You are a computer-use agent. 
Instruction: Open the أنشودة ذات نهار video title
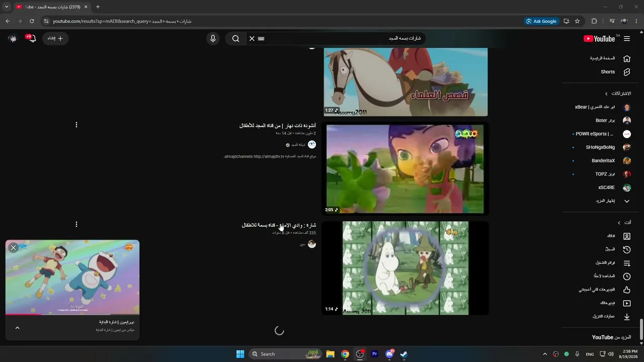pyautogui.click(x=278, y=125)
